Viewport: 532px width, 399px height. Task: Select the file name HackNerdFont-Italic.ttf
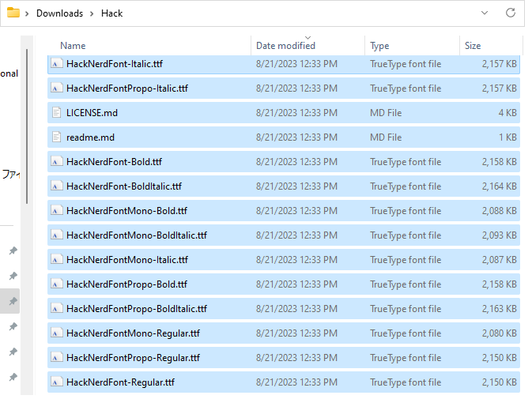pos(115,64)
